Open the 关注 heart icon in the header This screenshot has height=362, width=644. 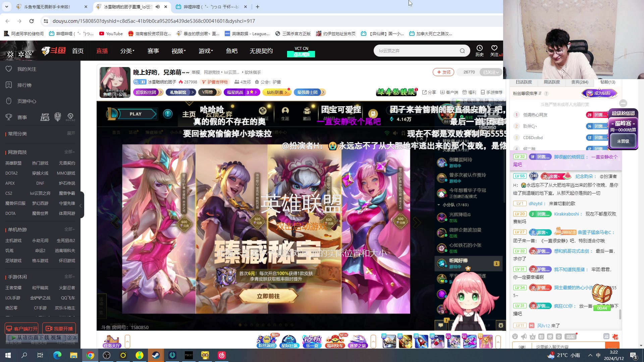point(494,51)
